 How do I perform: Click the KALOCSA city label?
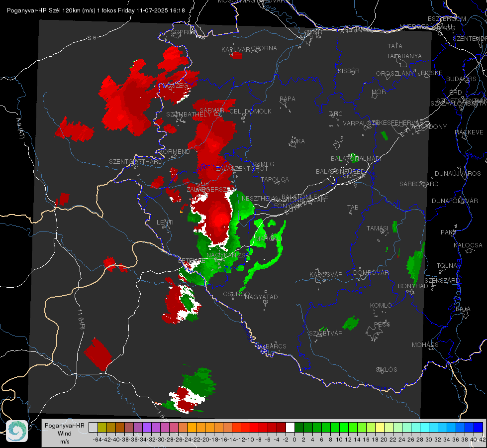click(468, 245)
